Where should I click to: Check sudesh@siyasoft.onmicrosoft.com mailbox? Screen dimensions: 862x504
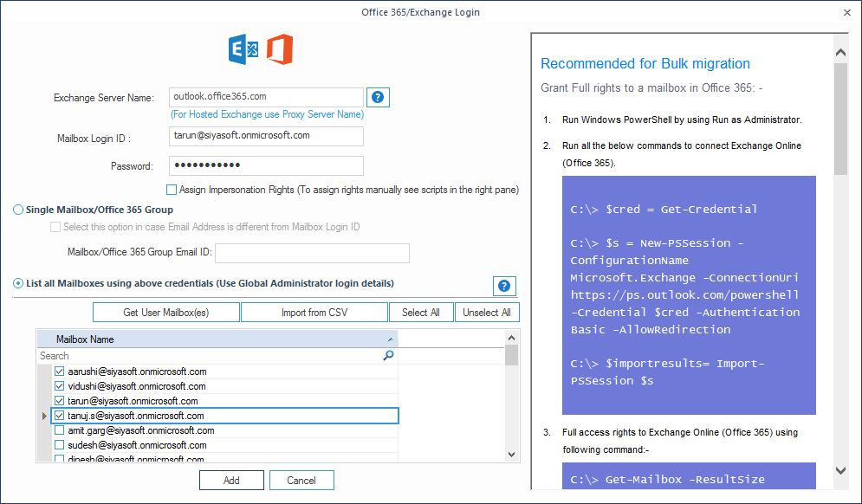(60, 445)
